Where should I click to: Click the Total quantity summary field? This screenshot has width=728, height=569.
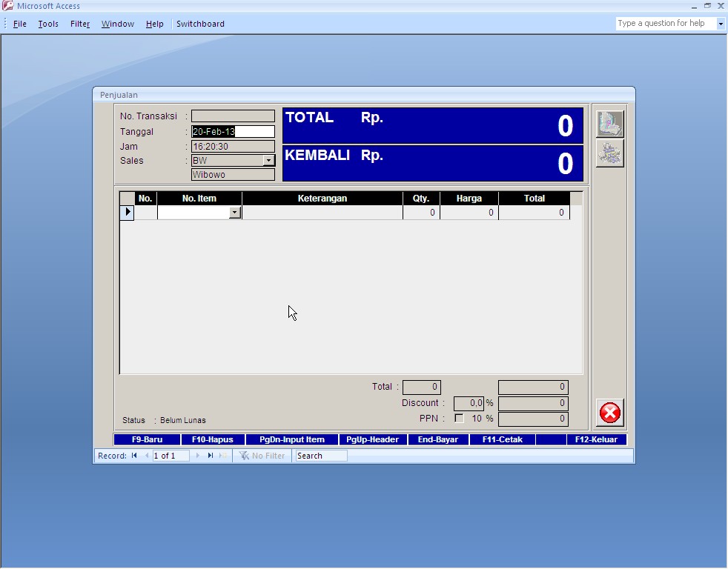click(x=422, y=387)
